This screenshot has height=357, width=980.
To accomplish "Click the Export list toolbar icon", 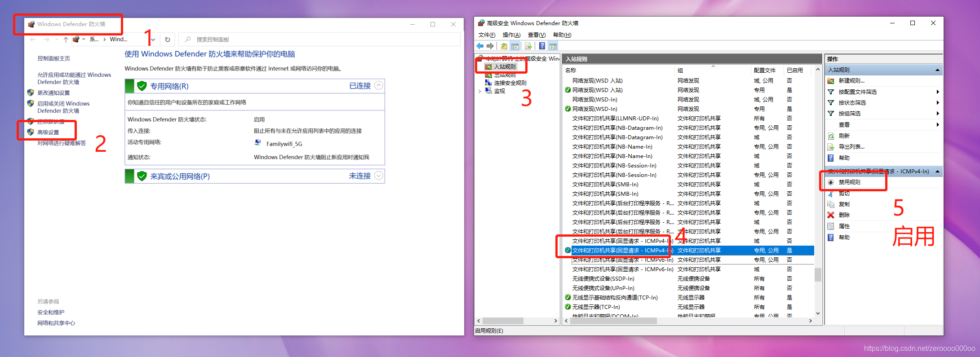I will point(528,46).
